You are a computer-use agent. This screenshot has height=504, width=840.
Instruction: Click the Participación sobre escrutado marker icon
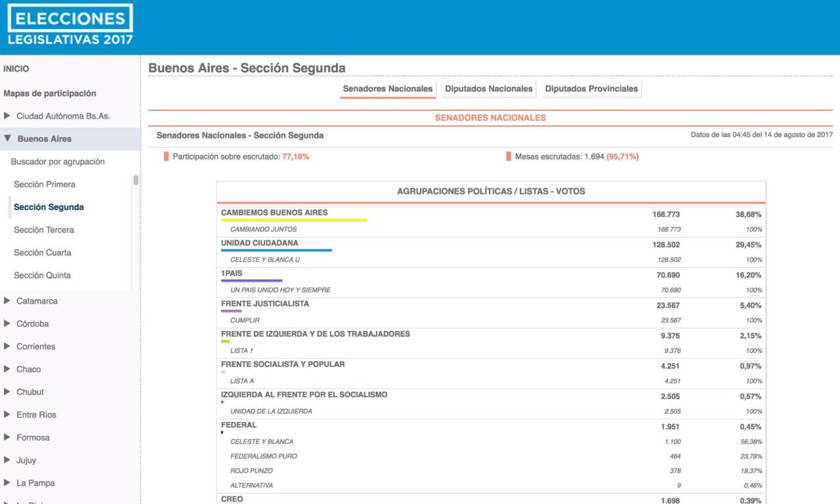coord(167,157)
